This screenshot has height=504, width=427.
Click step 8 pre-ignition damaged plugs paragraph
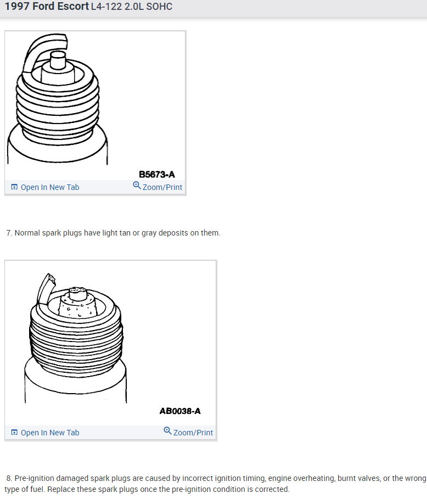coord(215,484)
